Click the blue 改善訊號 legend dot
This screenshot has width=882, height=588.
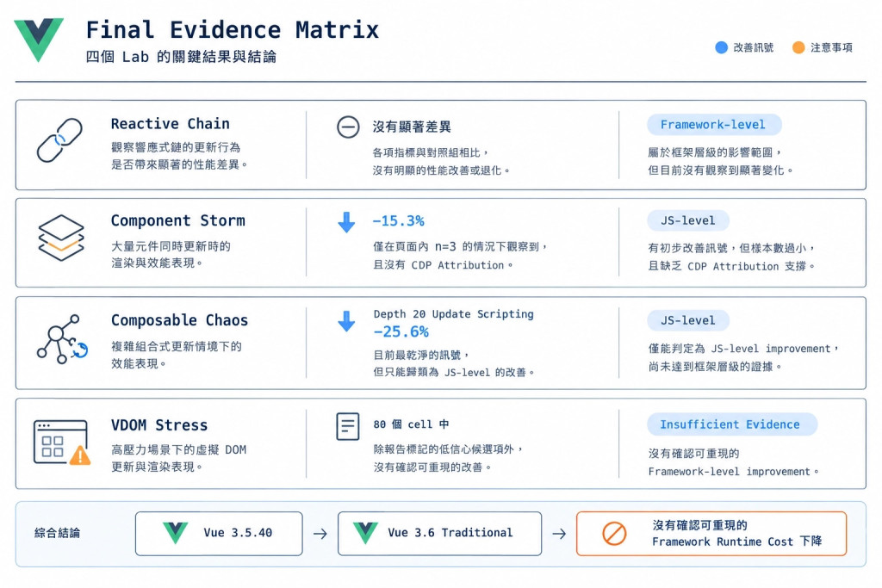click(x=721, y=48)
